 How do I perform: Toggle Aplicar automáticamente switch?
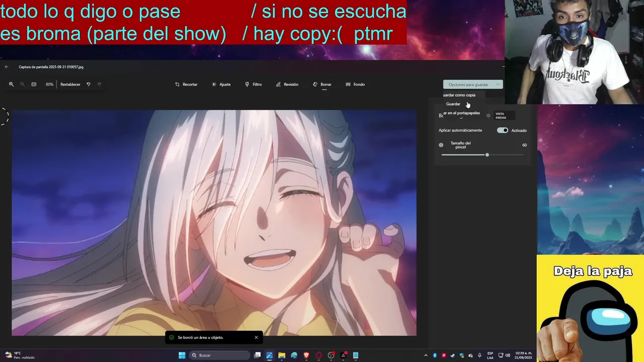click(x=503, y=130)
